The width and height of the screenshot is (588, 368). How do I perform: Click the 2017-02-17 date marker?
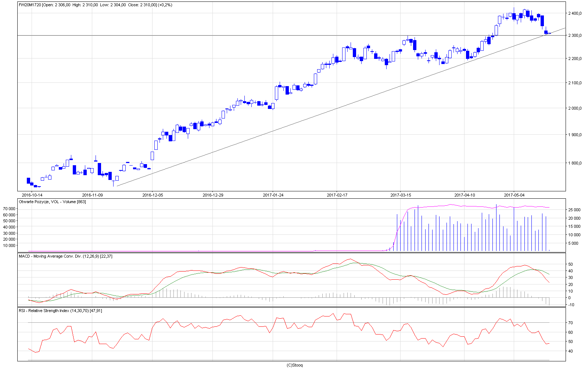337,195
